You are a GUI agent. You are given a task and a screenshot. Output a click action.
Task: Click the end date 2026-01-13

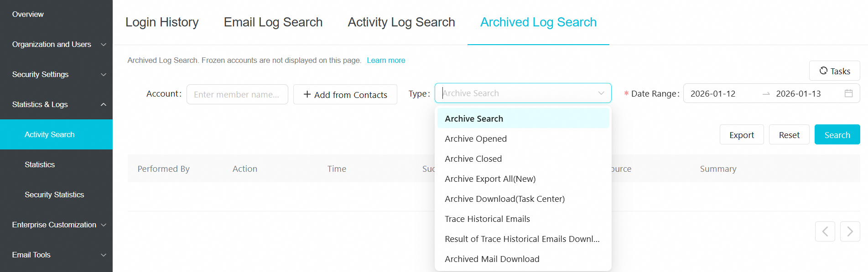tap(798, 93)
